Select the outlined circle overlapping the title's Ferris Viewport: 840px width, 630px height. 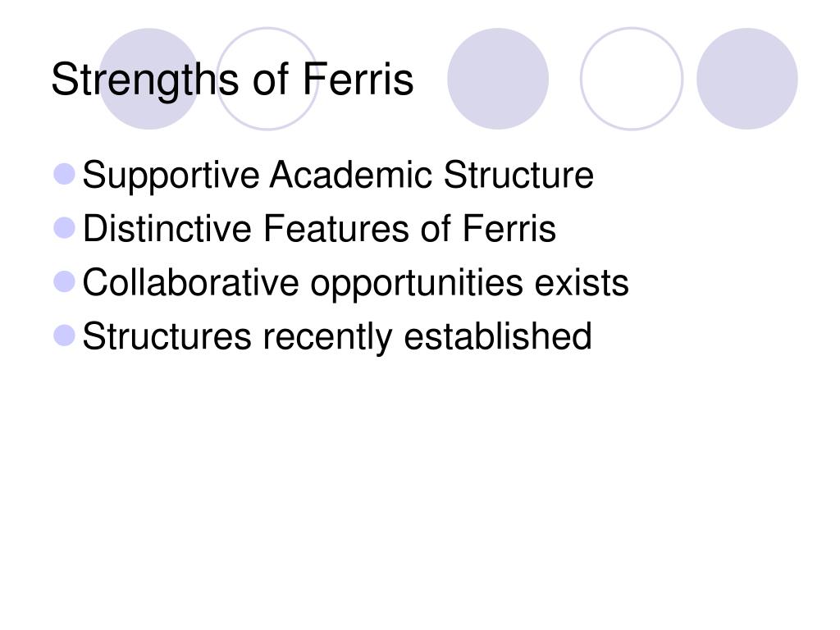pyautogui.click(x=267, y=79)
